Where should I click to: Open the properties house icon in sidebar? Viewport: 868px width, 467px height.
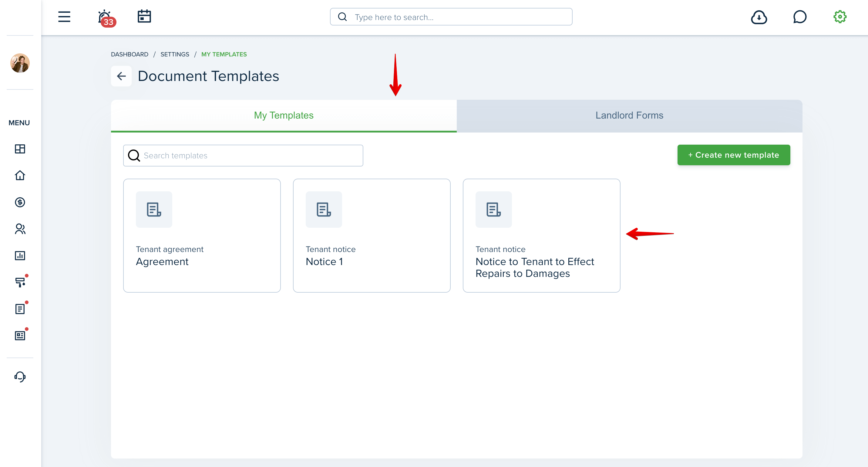tap(20, 175)
